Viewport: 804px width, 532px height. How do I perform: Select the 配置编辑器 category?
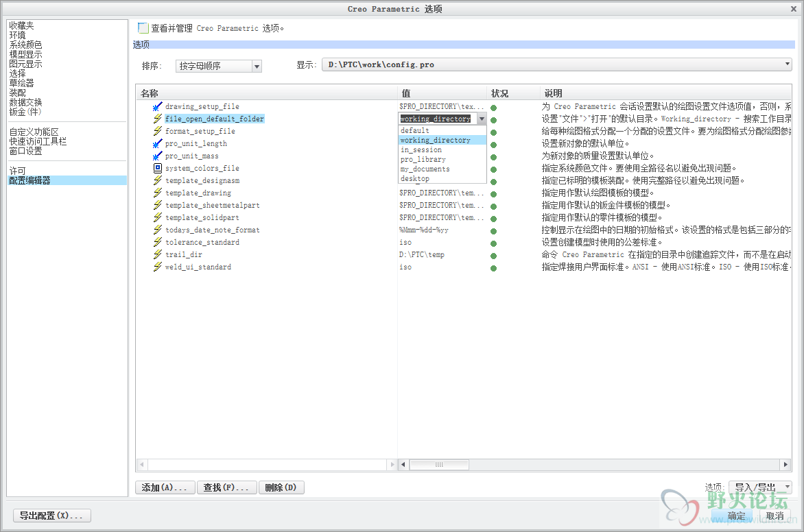click(67, 180)
